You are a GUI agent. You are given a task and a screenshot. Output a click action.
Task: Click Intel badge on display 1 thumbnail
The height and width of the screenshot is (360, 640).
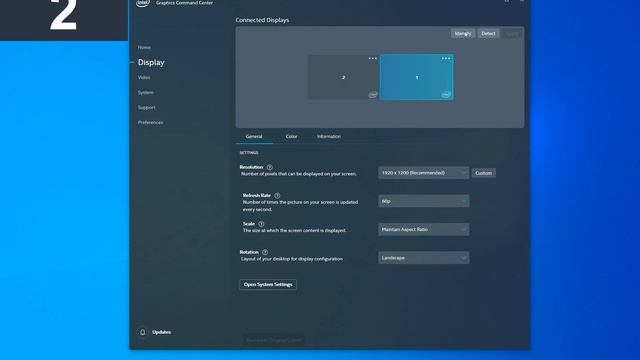[446, 95]
